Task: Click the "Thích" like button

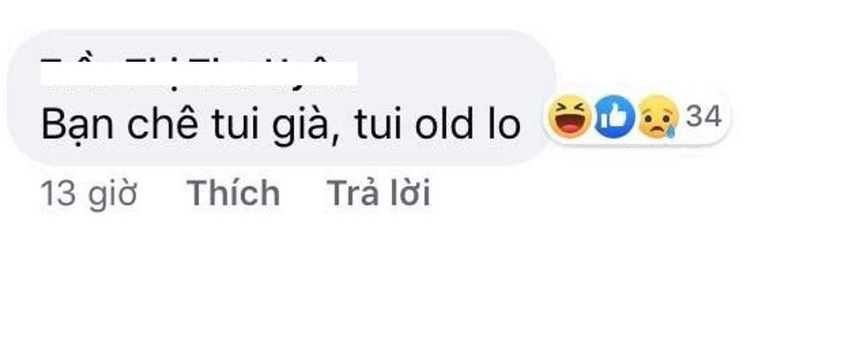Action: tap(233, 193)
